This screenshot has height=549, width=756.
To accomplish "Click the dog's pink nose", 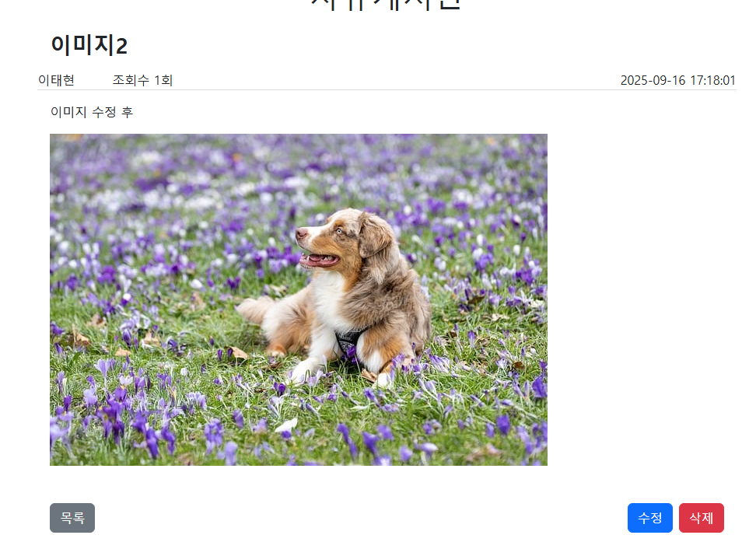I will click(x=301, y=234).
